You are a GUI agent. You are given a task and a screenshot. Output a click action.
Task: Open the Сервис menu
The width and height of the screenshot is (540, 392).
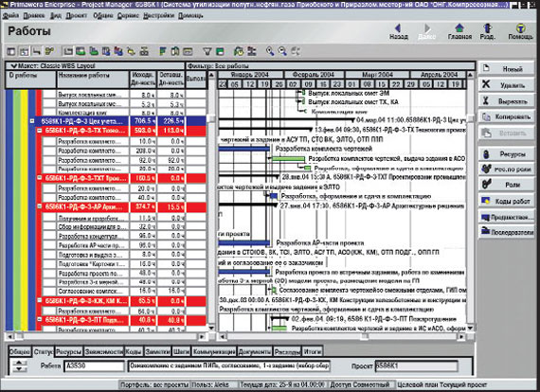[x=129, y=16]
